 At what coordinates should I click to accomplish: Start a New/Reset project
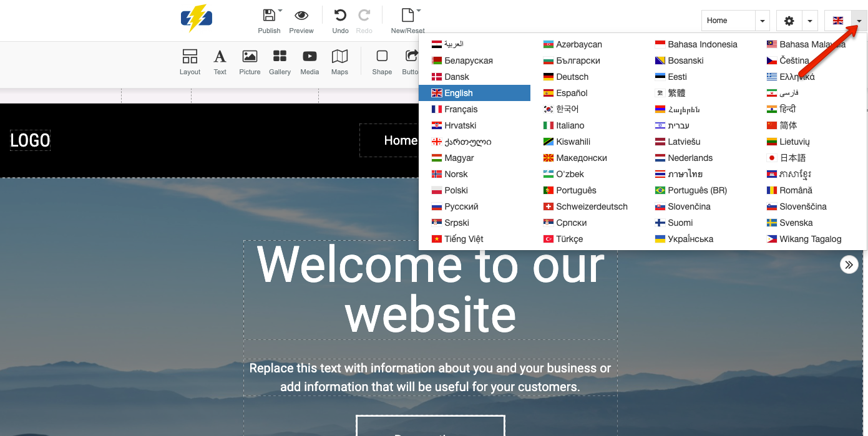407,20
